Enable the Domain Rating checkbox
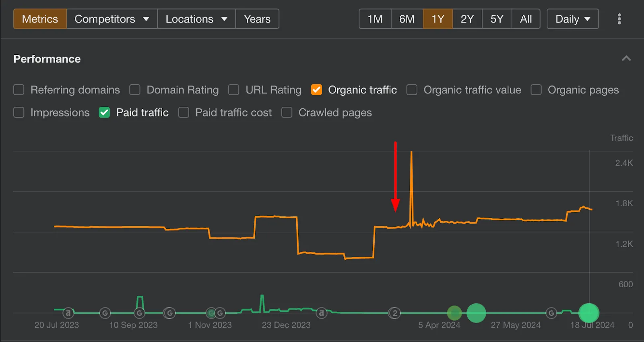The width and height of the screenshot is (644, 342). tap(135, 89)
